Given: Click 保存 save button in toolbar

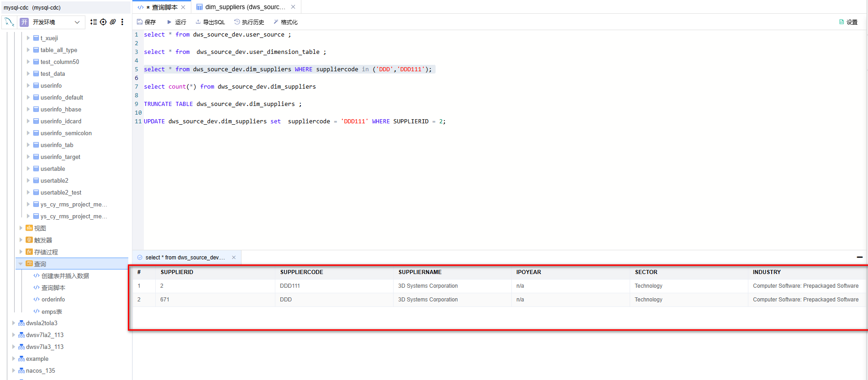Looking at the screenshot, I should (146, 22).
